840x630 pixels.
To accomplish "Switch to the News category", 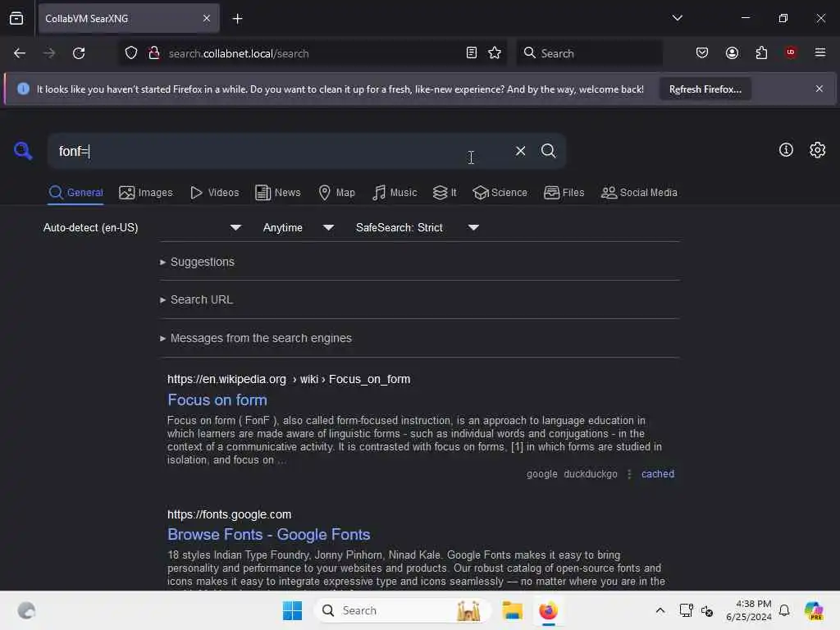I will tap(277, 193).
